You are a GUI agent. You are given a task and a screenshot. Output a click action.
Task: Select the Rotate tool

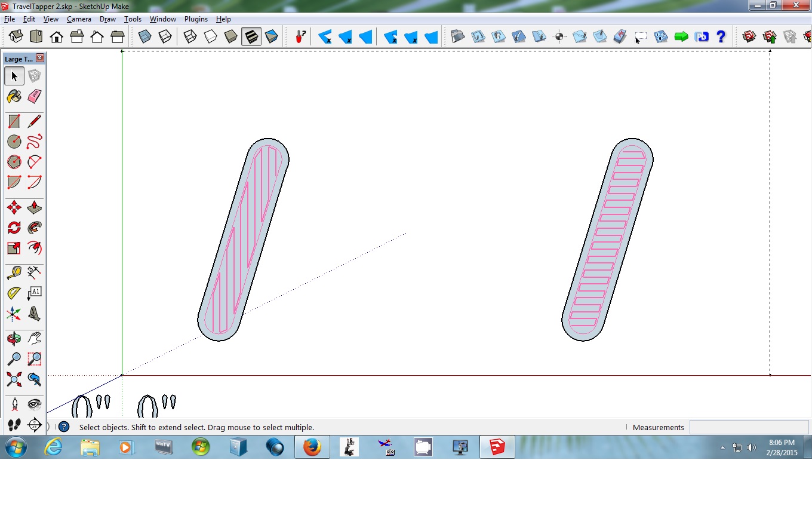coord(14,228)
